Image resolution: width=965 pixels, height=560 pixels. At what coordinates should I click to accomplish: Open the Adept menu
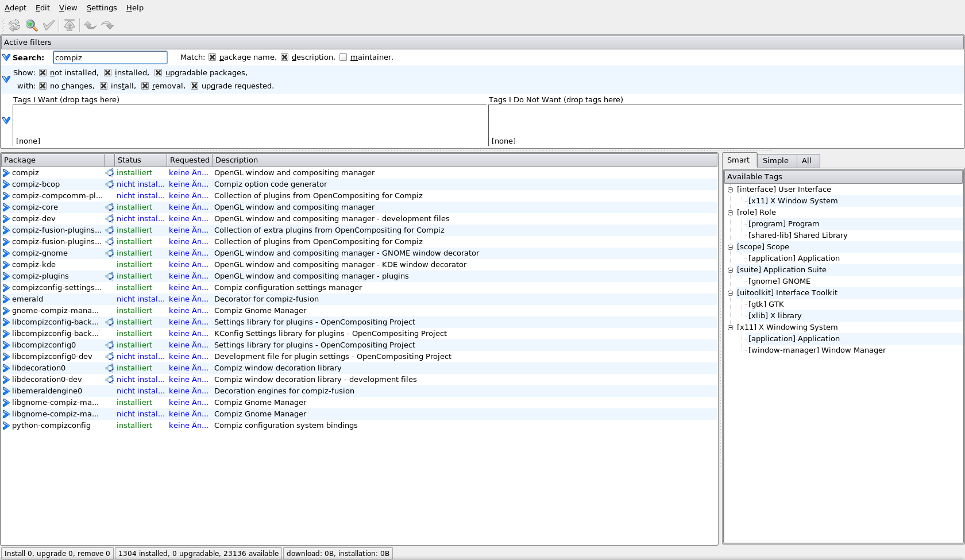16,8
